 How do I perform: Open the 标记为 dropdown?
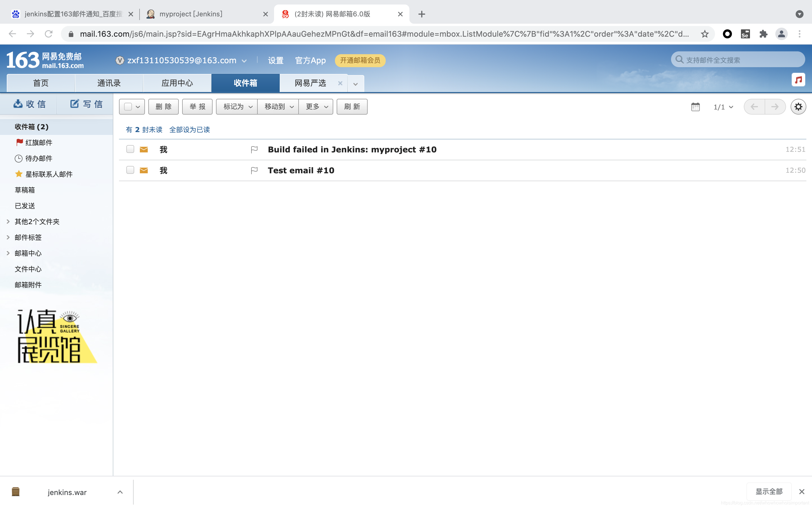pyautogui.click(x=237, y=107)
